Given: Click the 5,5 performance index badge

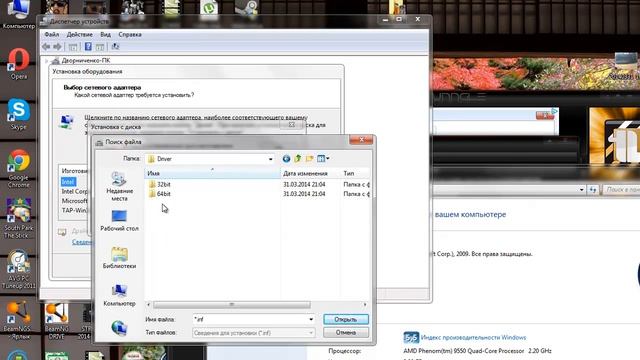Looking at the screenshot, I should click(x=411, y=338).
